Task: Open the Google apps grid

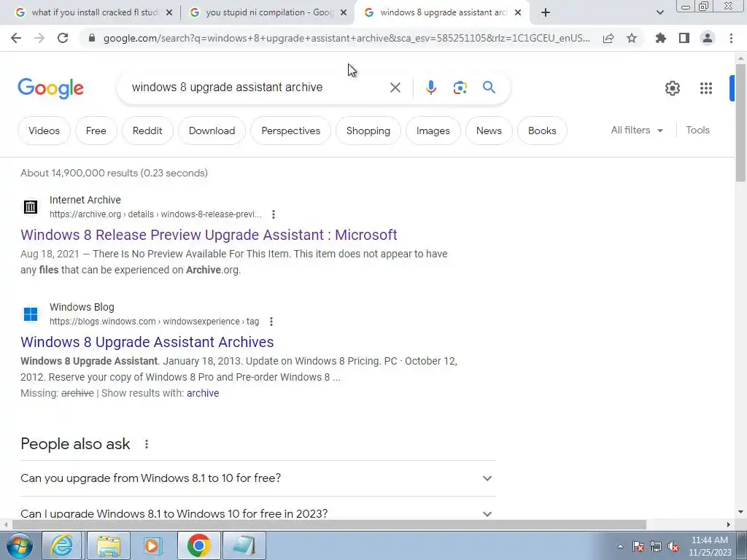Action: click(x=706, y=88)
